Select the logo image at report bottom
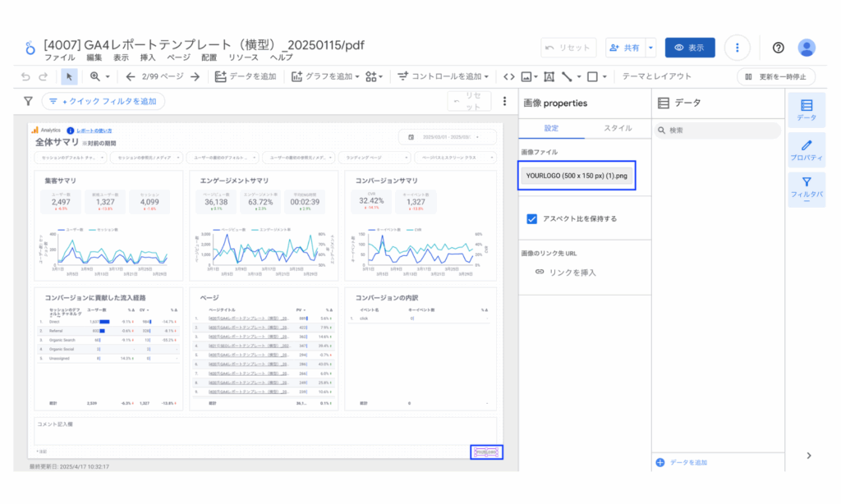This screenshot has height=504, width=841. pyautogui.click(x=486, y=452)
